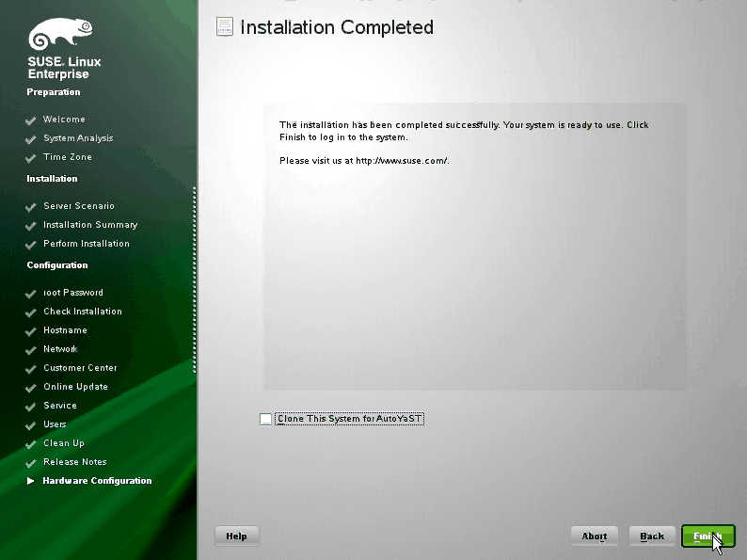The image size is (747, 560).
Task: Click the Finish button
Action: [707, 536]
